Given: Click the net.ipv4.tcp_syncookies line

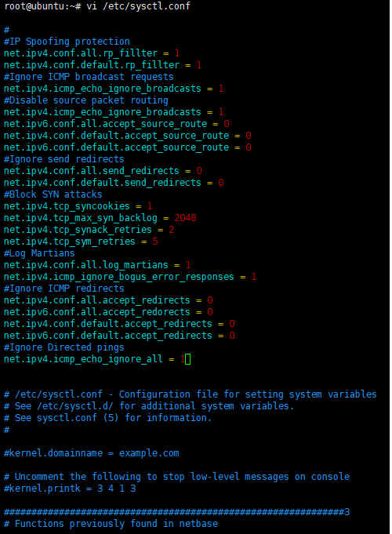Looking at the screenshot, I should pos(78,206).
